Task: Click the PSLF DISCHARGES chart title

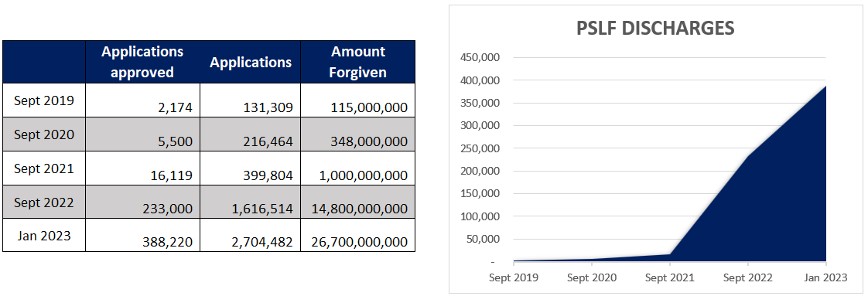Action: pyautogui.click(x=655, y=28)
